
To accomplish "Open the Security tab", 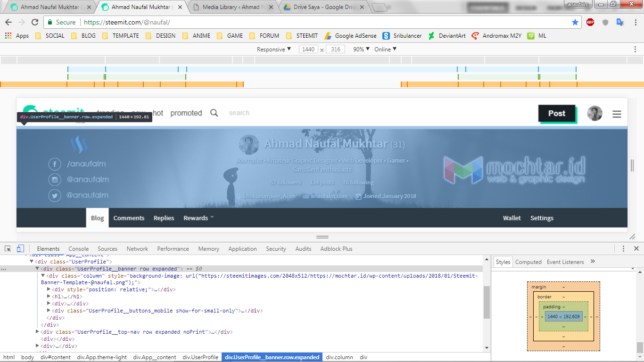I will [276, 249].
